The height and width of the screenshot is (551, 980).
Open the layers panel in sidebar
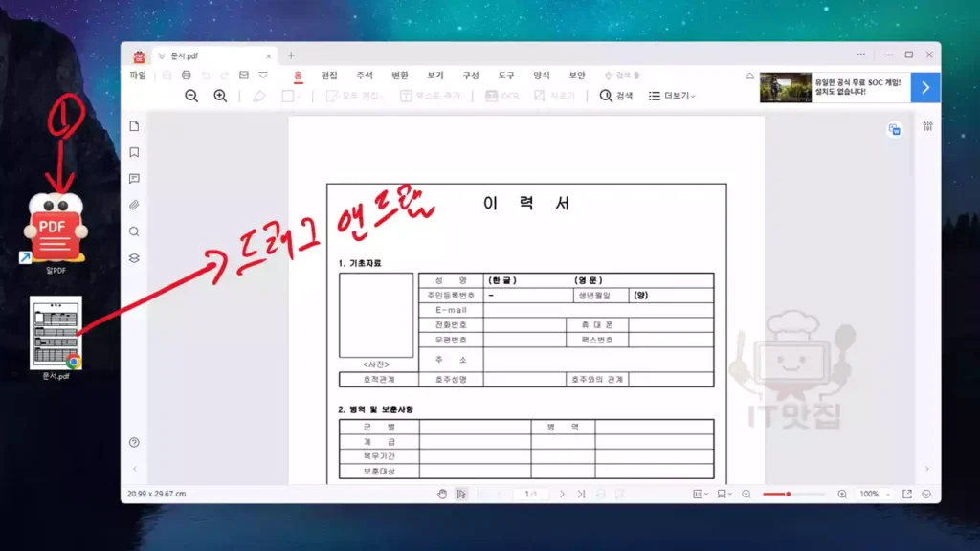pyautogui.click(x=134, y=258)
